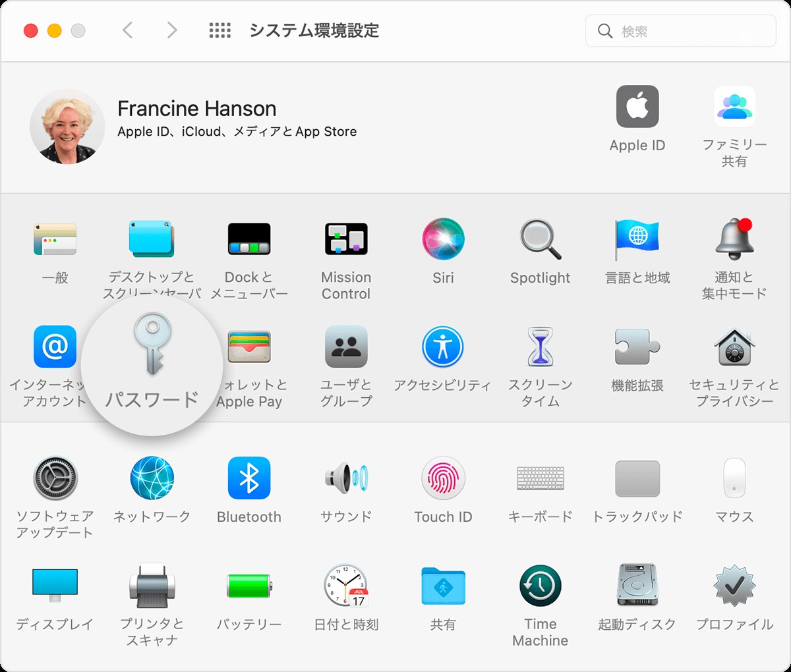Image resolution: width=791 pixels, height=672 pixels.
Task: Open the パスワード key icon
Action: pos(152,343)
